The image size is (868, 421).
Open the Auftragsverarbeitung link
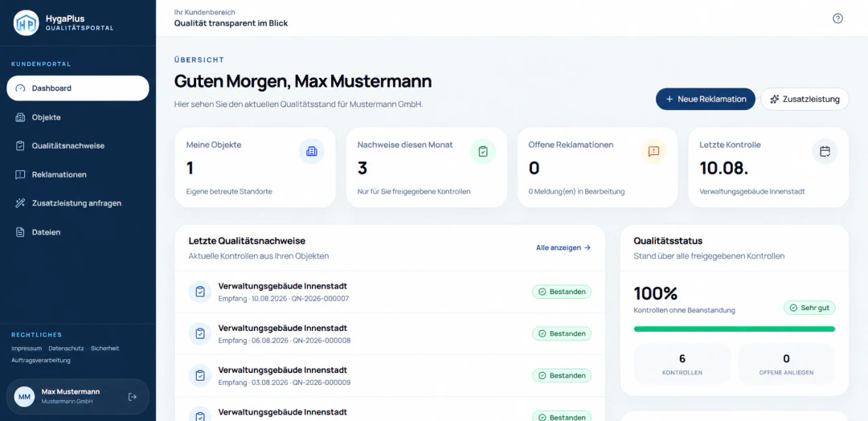point(41,360)
